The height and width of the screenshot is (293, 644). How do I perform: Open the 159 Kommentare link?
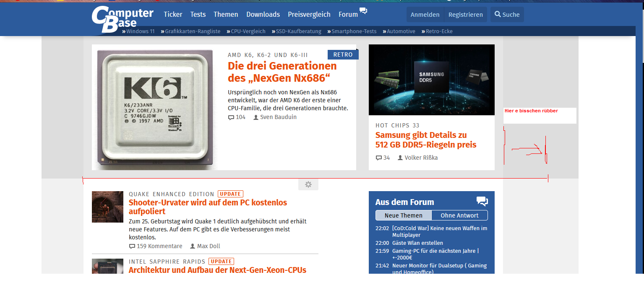tap(156, 246)
